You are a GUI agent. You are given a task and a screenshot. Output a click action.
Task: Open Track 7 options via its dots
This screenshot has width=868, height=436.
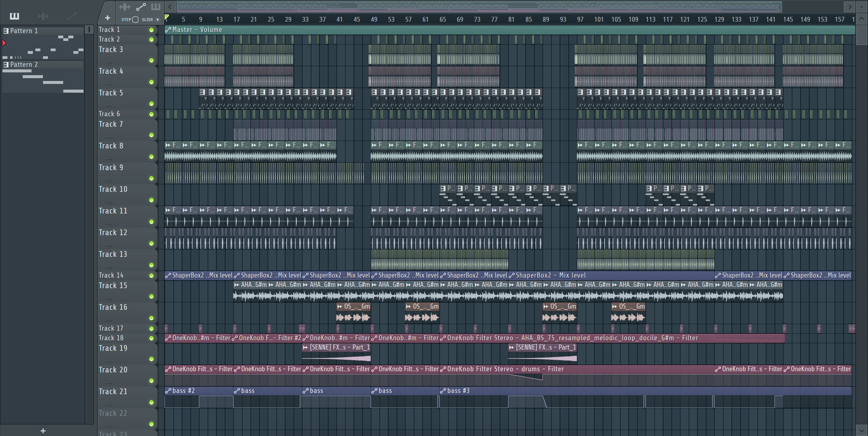coord(109,138)
